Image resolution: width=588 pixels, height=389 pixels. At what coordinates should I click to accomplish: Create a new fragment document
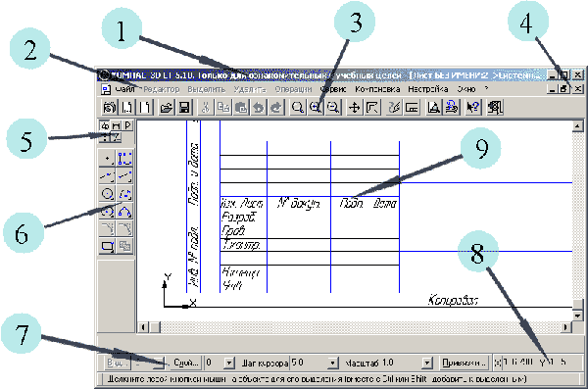pos(144,108)
